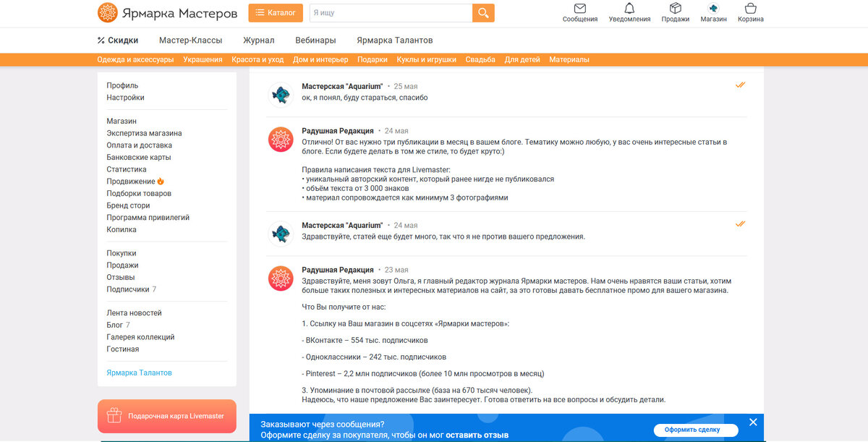The image size is (868, 442).
Task: Select Одежда и аксессуары category
Action: pyautogui.click(x=135, y=59)
